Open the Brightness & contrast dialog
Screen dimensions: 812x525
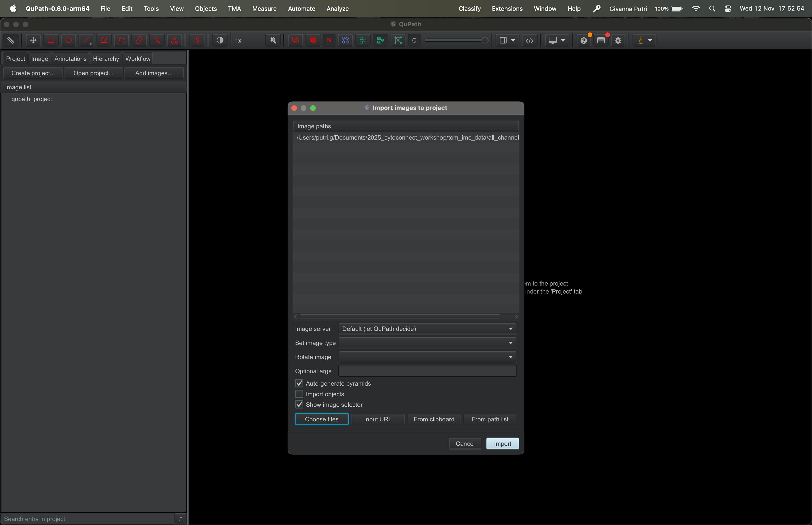pyautogui.click(x=220, y=40)
